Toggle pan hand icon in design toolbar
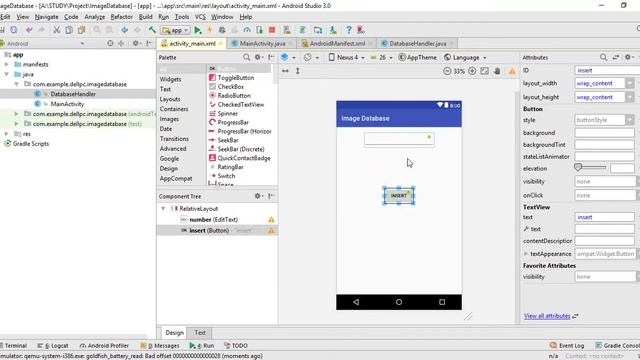The image size is (640, 360). 497,71
